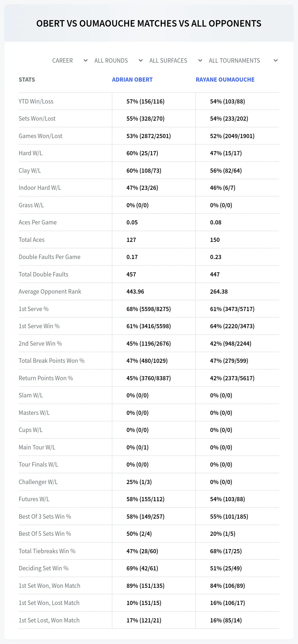Click the chevron next to ALL SURFACES
Image resolution: width=298 pixels, height=644 pixels.
pyautogui.click(x=200, y=61)
